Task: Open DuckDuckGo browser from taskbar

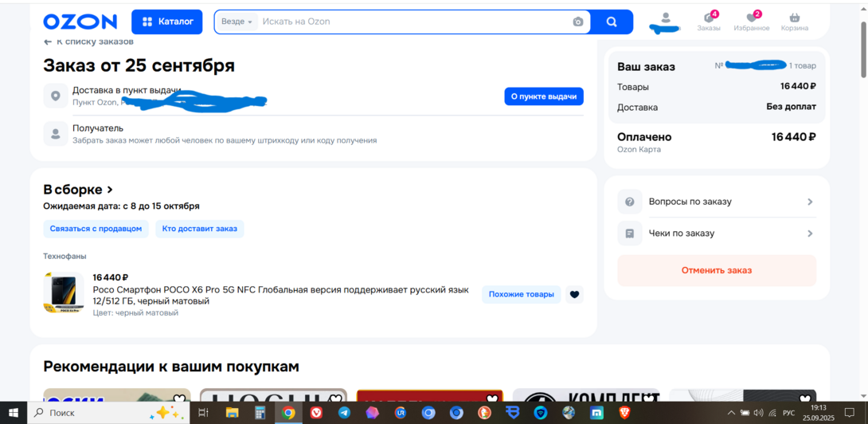Action: [x=484, y=413]
